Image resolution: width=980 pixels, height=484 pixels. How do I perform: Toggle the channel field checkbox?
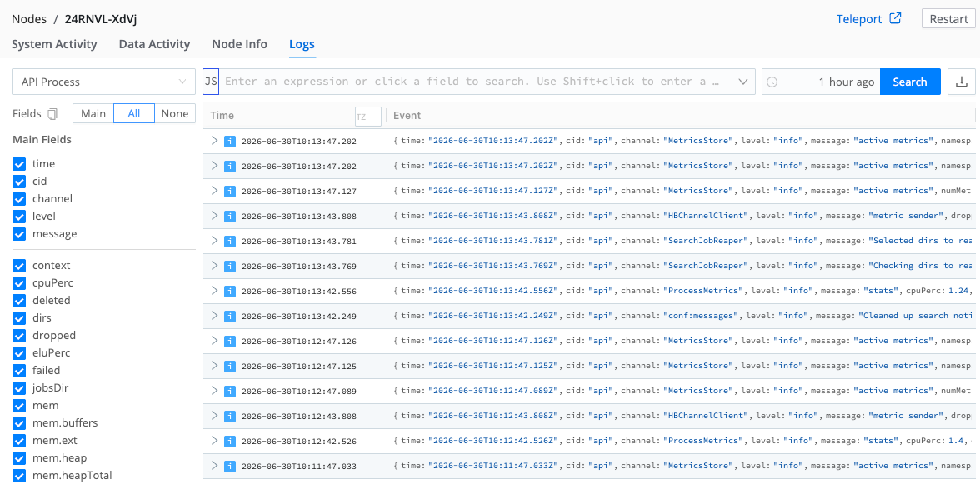[x=18, y=199]
